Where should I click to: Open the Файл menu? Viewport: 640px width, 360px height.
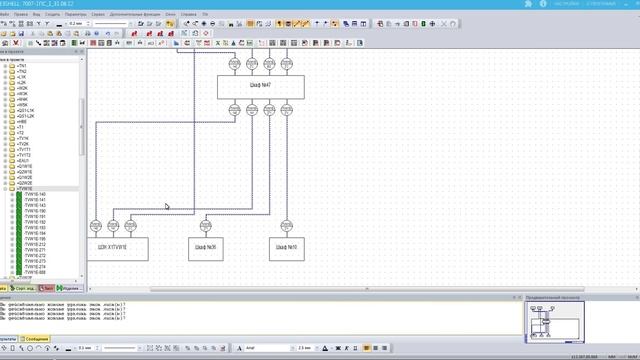[x=4, y=14]
